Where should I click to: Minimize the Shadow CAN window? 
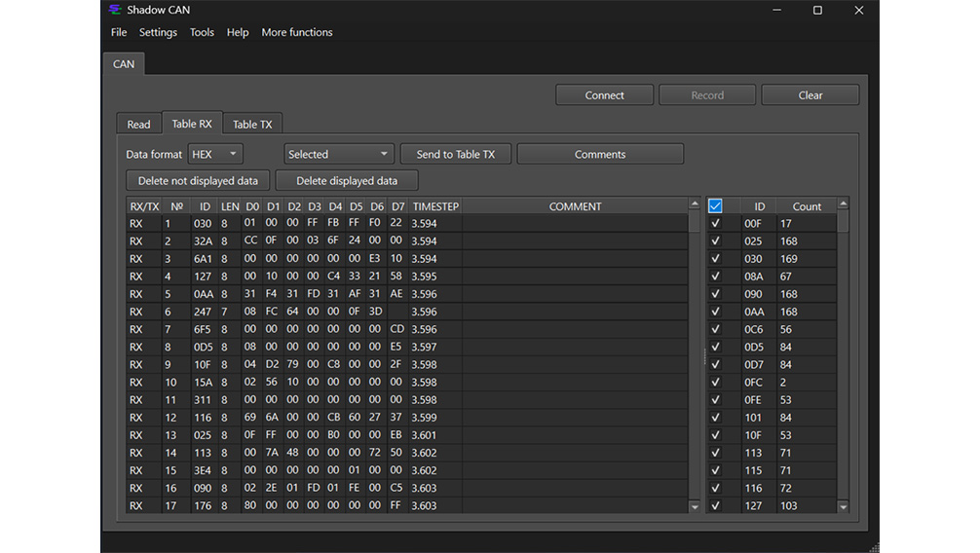click(x=776, y=10)
